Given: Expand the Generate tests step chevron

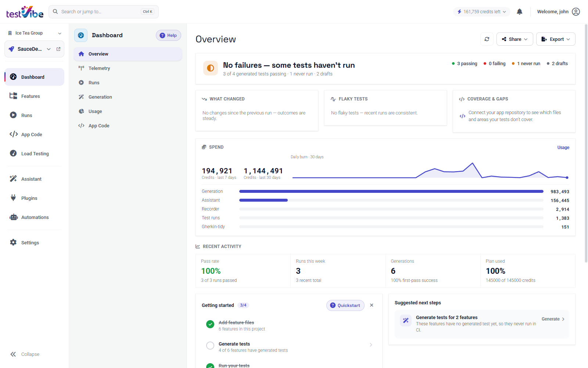Looking at the screenshot, I should pos(371,345).
